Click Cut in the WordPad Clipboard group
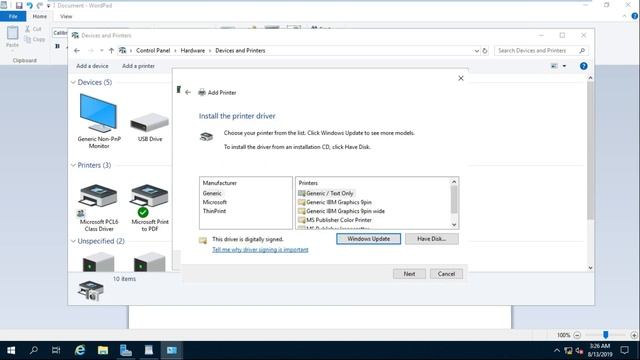This screenshot has width=640, height=360. tap(33, 29)
